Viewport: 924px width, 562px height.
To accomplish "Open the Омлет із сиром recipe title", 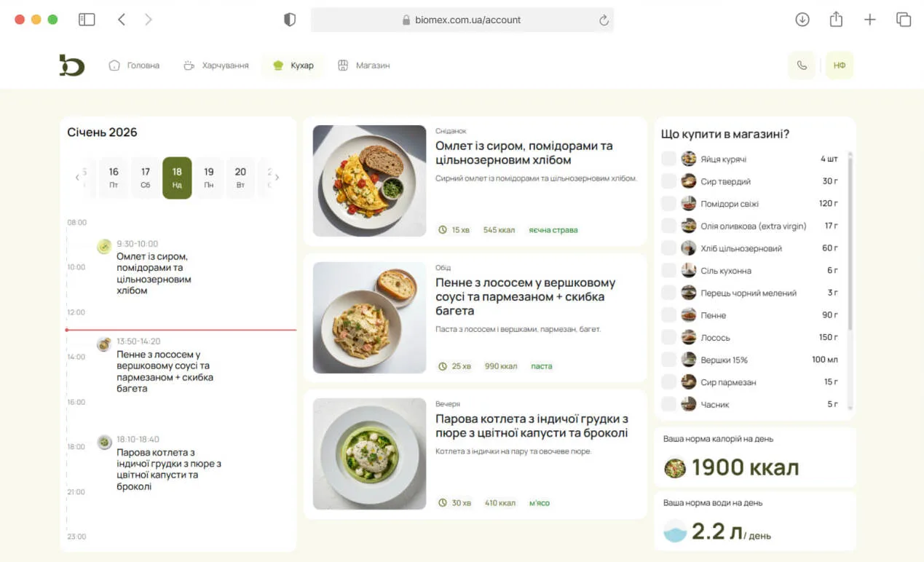I will [524, 153].
